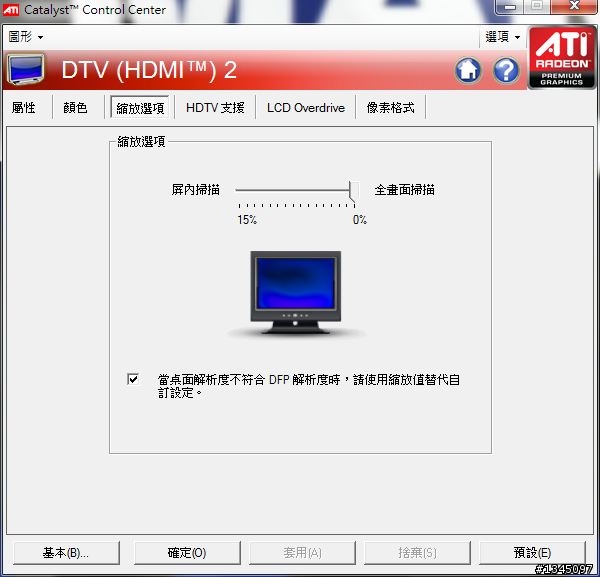Click slider track near 15% underscan end
600x577 pixels.
coord(240,190)
